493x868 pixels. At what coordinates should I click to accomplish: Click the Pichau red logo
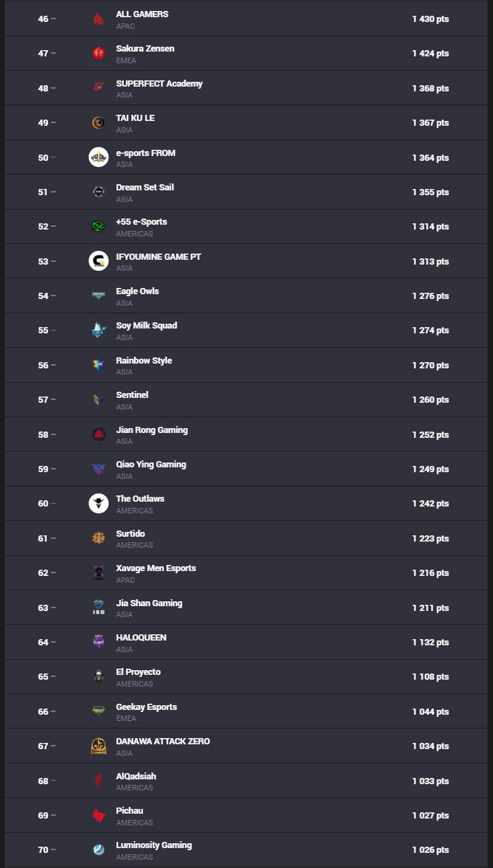click(x=98, y=815)
